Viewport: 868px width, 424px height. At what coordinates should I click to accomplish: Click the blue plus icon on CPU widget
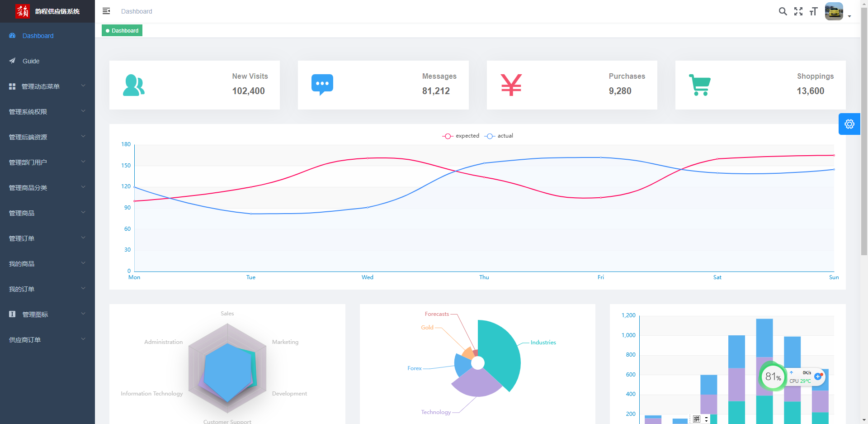(x=818, y=376)
